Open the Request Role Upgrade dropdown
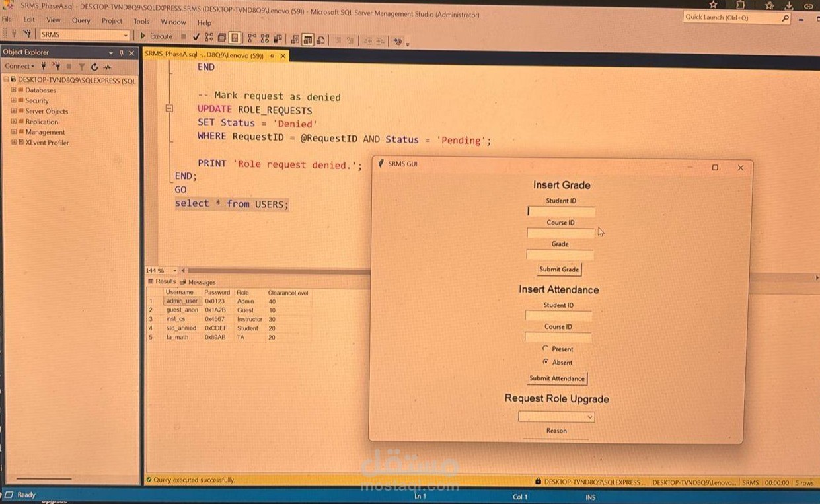820x504 pixels. pyautogui.click(x=590, y=417)
